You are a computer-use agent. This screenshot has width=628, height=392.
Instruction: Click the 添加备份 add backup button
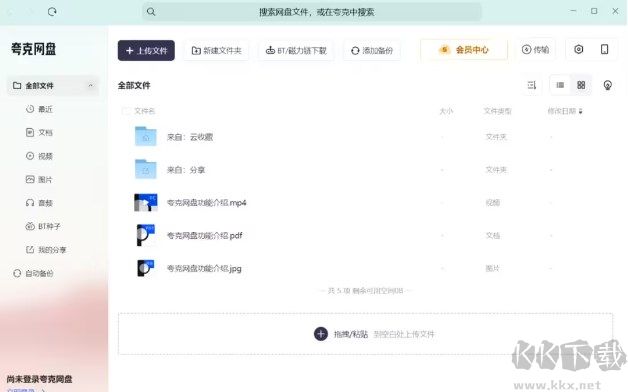(x=372, y=50)
